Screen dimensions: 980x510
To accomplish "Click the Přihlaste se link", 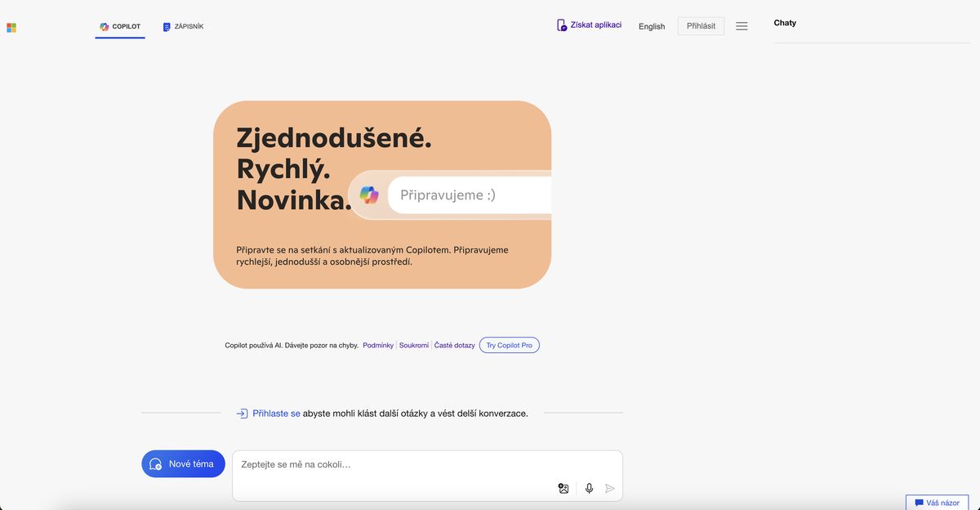I will click(276, 414).
